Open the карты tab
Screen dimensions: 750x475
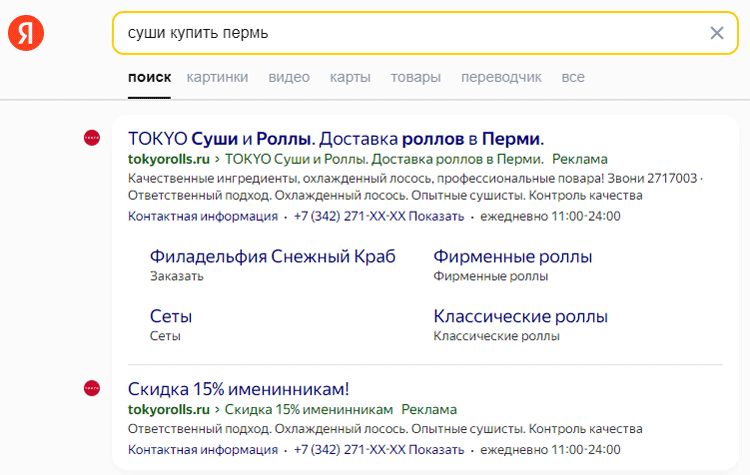point(350,77)
